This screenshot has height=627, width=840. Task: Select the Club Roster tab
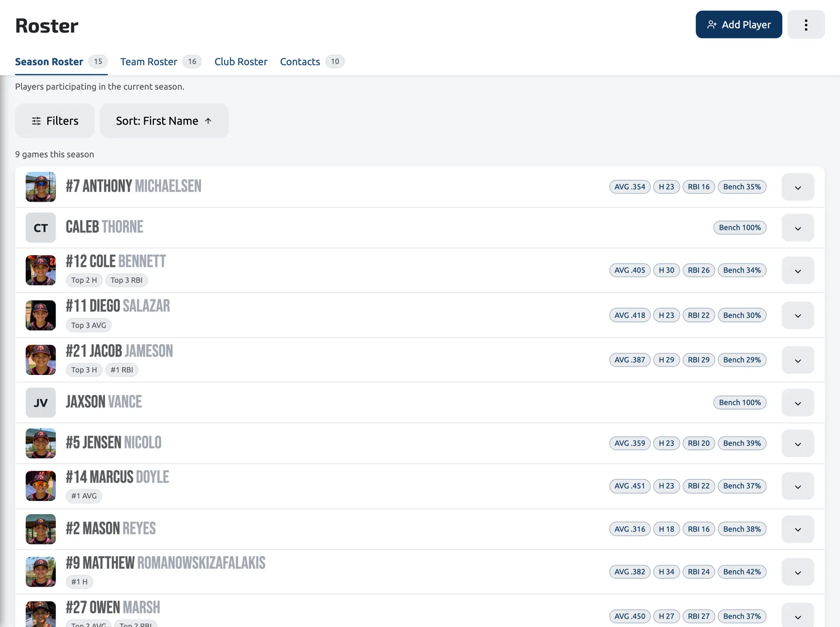tap(241, 62)
